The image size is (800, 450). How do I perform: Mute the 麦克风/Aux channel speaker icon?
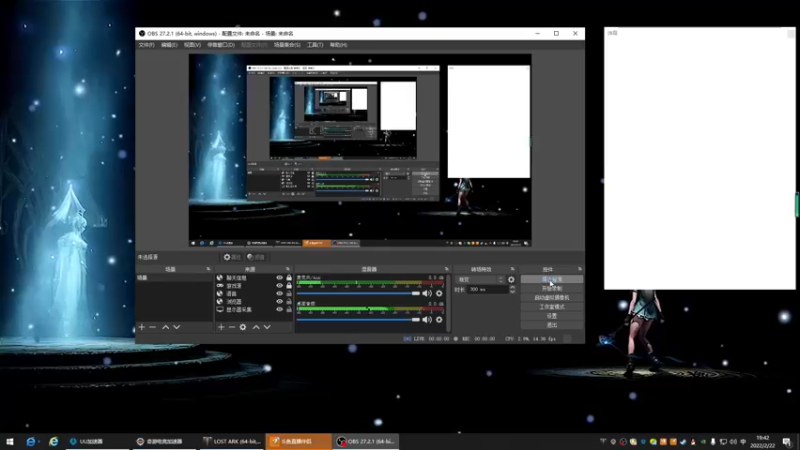point(427,293)
